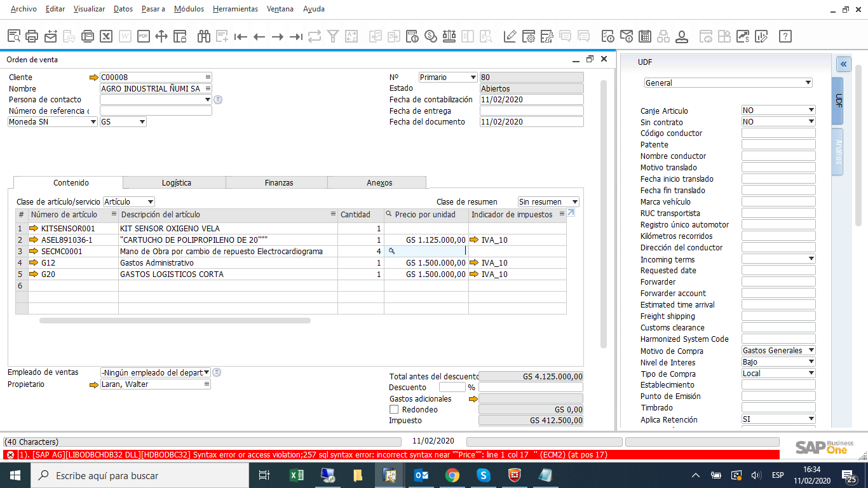Image resolution: width=868 pixels, height=488 pixels.
Task: Open Messages/Alerts overview envelope icon
Action: coord(627,36)
